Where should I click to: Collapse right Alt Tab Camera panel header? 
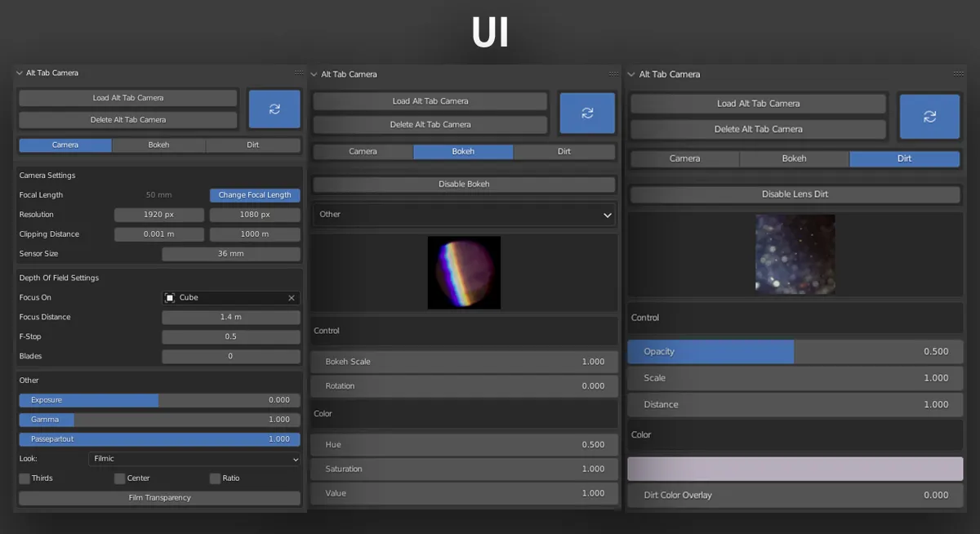(x=631, y=74)
